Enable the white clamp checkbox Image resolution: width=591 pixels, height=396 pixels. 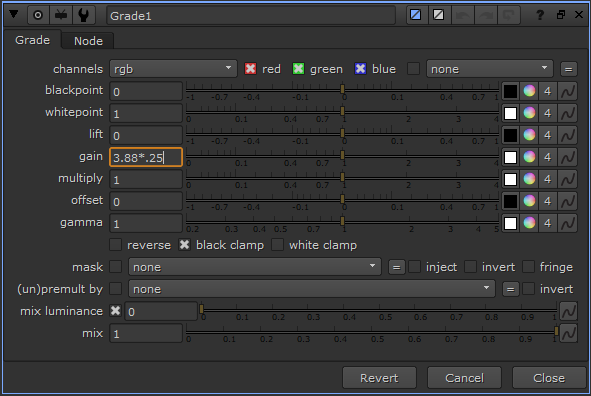click(x=277, y=245)
